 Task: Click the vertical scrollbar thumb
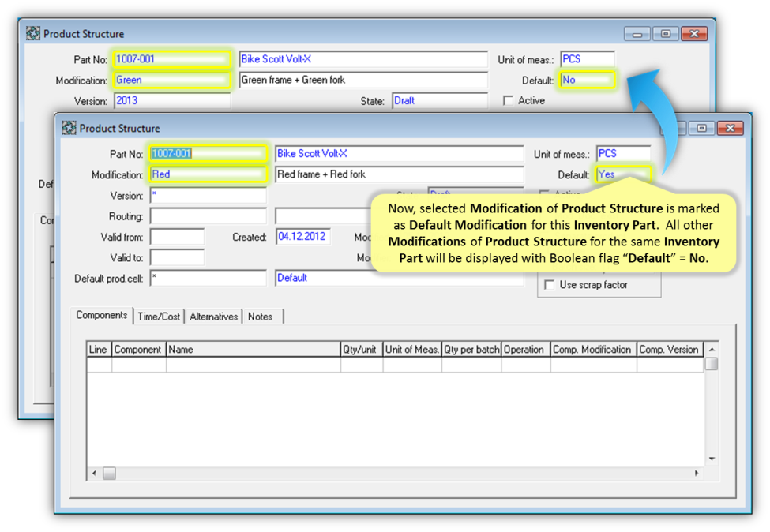click(x=712, y=364)
